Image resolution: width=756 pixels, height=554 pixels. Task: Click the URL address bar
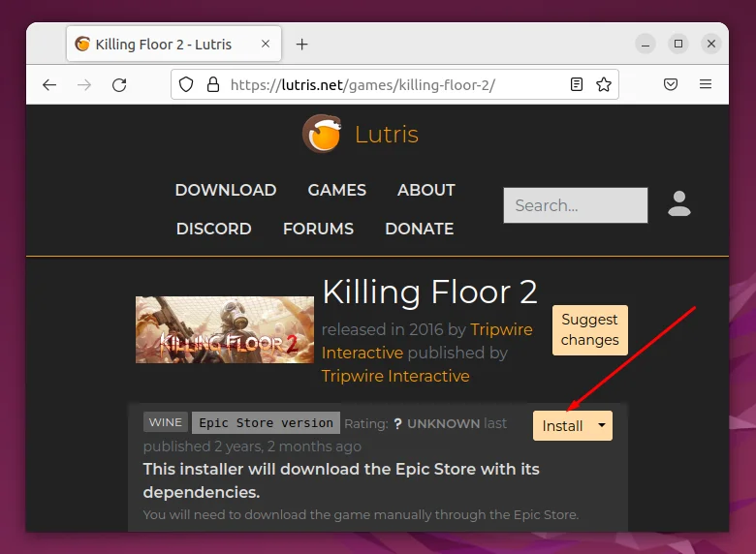pos(394,85)
